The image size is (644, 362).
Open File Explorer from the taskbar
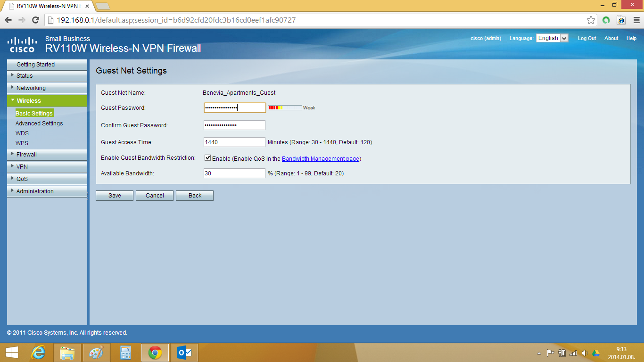67,353
